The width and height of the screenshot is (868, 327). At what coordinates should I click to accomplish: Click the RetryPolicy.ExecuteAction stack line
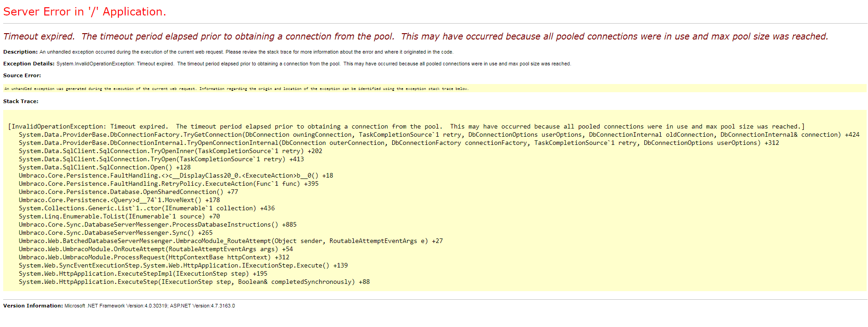[168, 184]
